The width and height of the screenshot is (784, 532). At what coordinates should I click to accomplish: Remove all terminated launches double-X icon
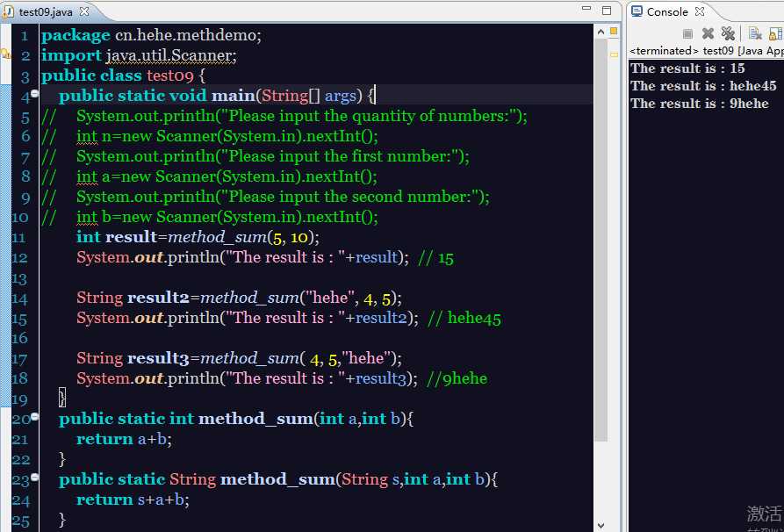pos(728,33)
